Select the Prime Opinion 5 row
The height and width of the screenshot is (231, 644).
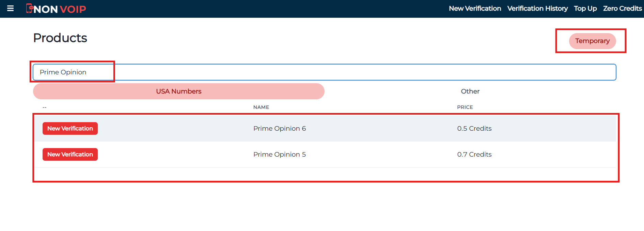pos(279,154)
